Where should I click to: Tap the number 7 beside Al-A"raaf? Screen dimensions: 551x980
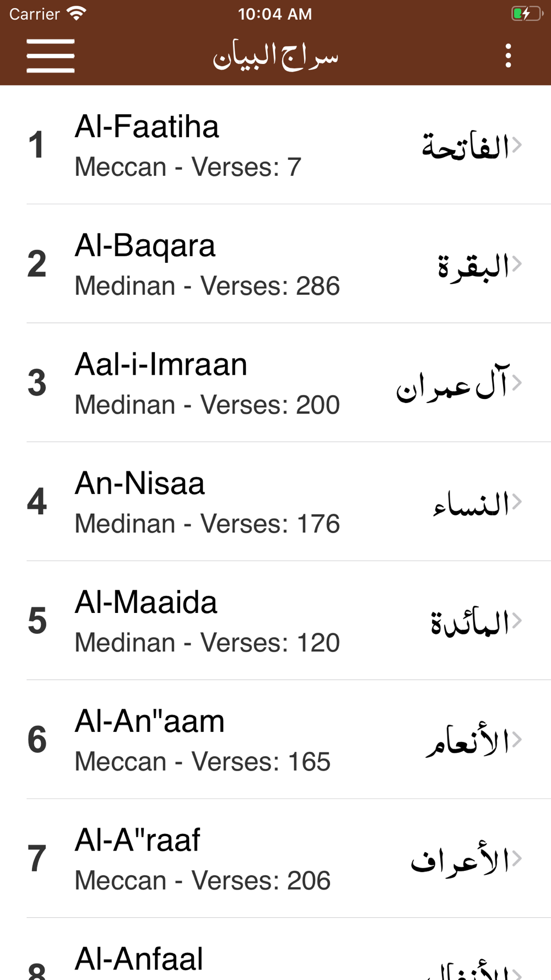pos(37,859)
